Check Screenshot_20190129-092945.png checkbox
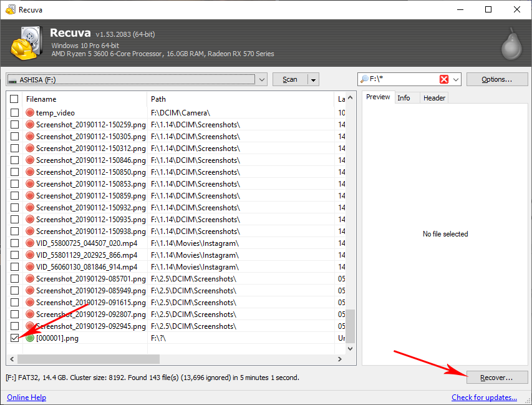This screenshot has width=532, height=405. (14, 326)
